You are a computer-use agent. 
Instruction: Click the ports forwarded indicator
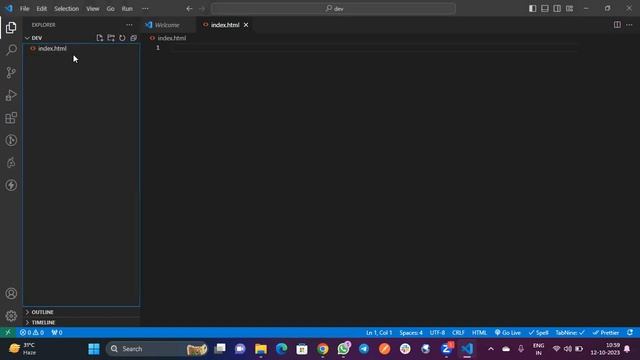point(57,333)
